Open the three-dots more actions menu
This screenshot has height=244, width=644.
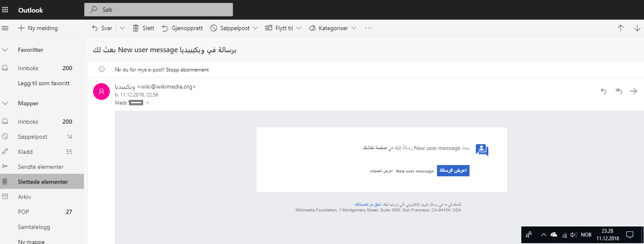[368, 28]
